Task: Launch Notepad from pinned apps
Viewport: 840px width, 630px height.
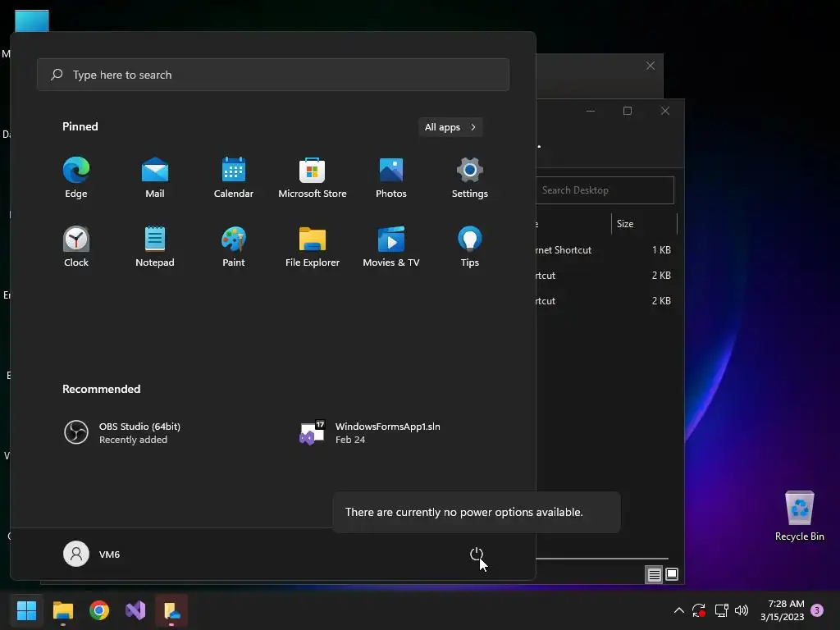Action: click(155, 247)
